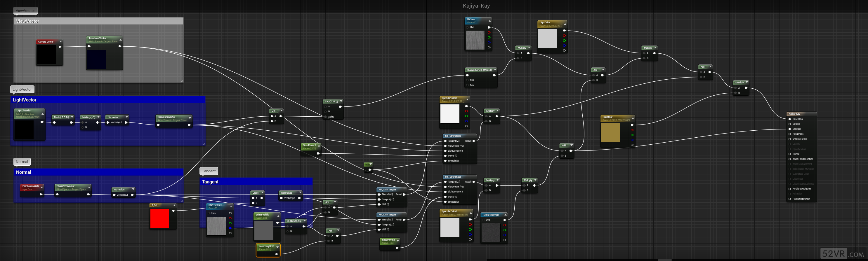Click the output pin of Camera Vector node
The image size is (868, 261).
[60, 47]
